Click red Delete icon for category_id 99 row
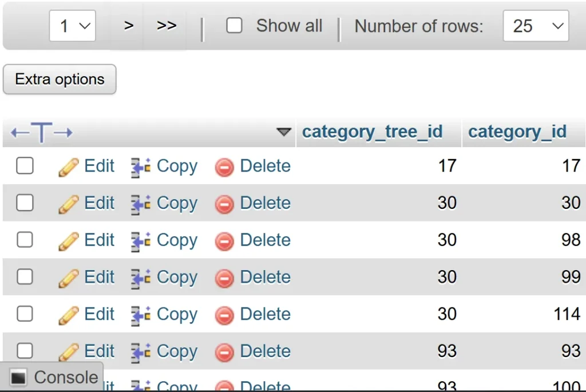The image size is (586, 392). [224, 278]
